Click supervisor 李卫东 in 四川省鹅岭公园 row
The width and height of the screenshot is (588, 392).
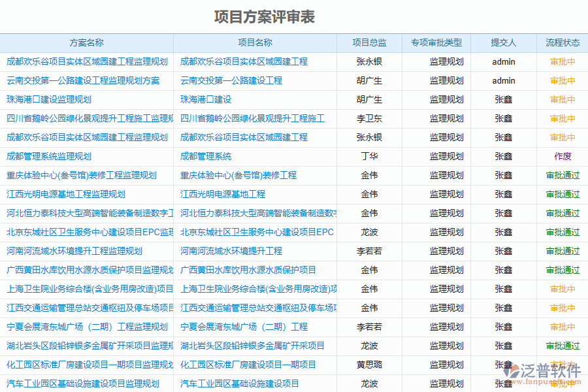[369, 118]
